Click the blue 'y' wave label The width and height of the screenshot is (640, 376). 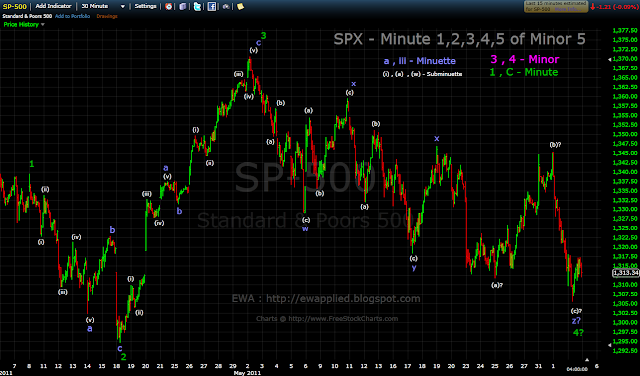click(x=414, y=268)
